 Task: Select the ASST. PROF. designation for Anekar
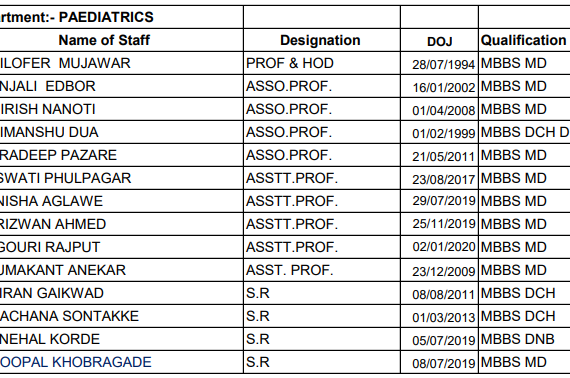click(290, 270)
